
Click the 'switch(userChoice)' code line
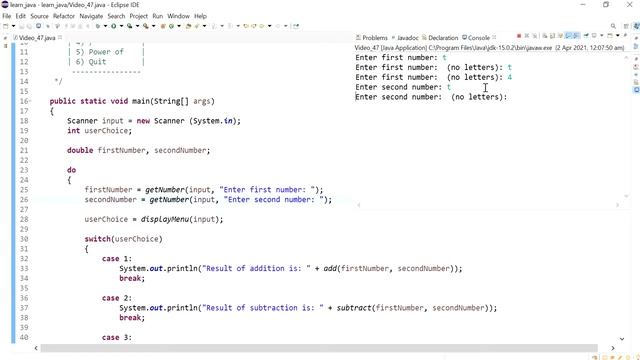click(123, 239)
